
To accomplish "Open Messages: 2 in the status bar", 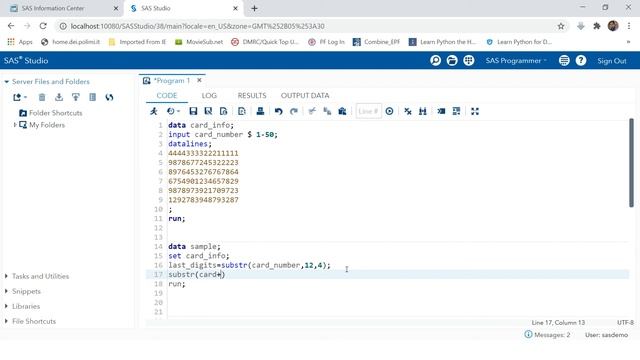I will (x=547, y=335).
